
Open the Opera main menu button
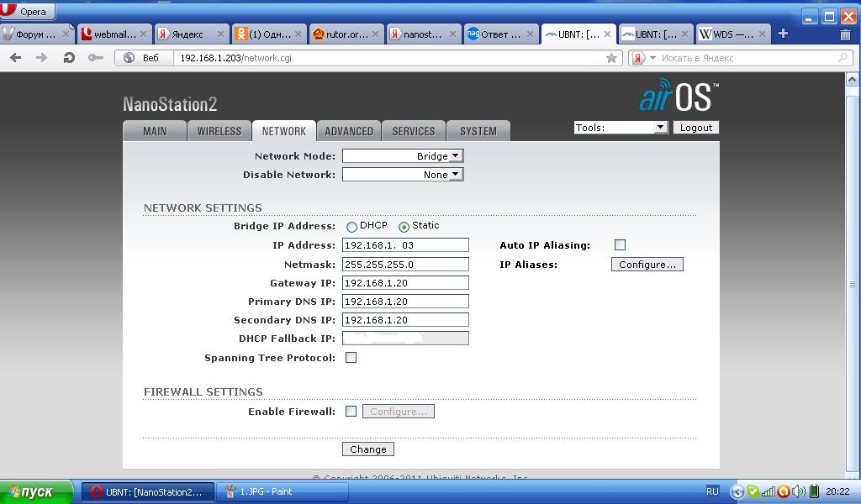28,10
